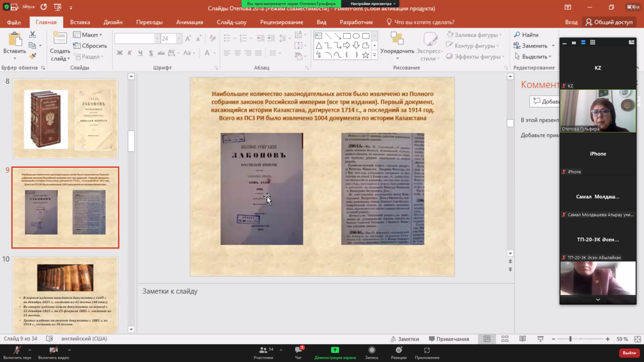Click the Find (Найти) icon
The width and height of the screenshot is (644, 362).
click(x=517, y=35)
